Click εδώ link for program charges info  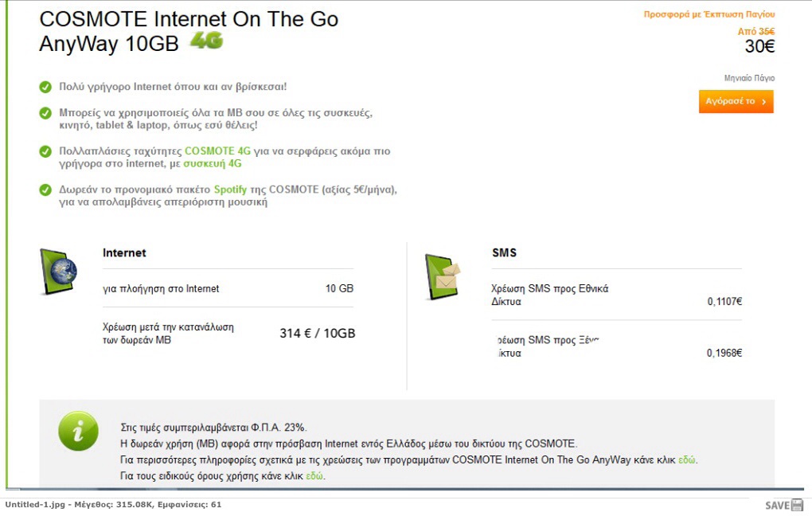pyautogui.click(x=687, y=460)
